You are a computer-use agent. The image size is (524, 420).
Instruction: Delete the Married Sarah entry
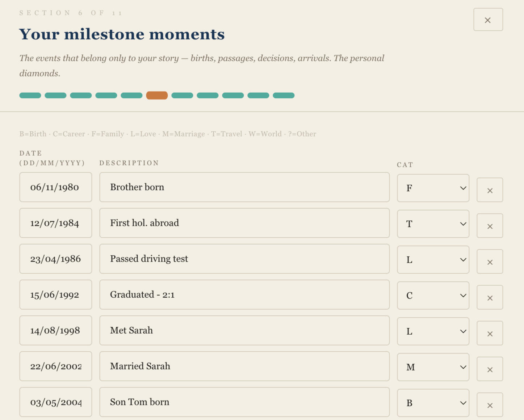pyautogui.click(x=490, y=369)
